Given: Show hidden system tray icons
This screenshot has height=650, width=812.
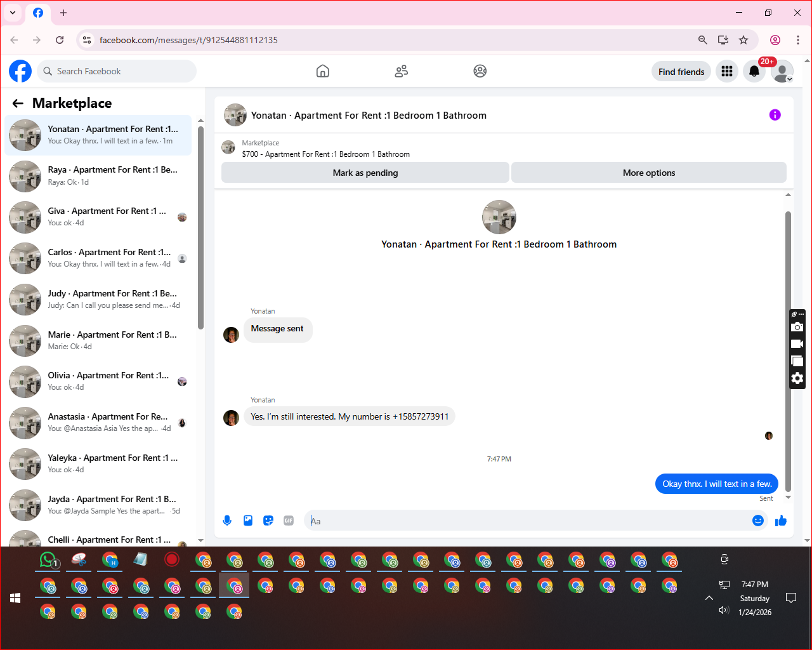Looking at the screenshot, I should pyautogui.click(x=709, y=598).
